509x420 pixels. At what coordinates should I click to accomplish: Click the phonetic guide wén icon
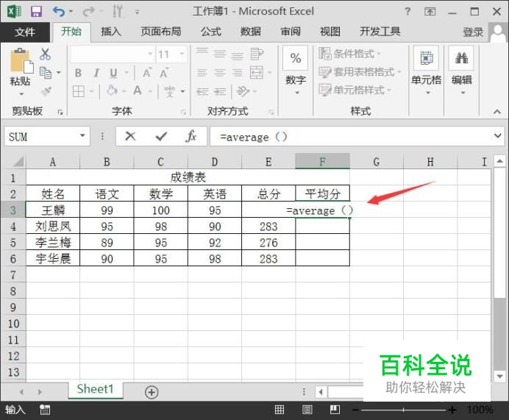point(169,91)
